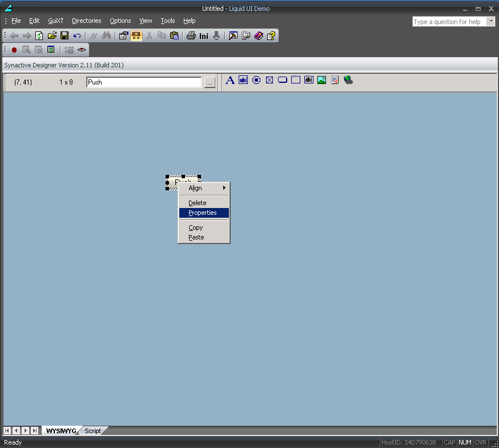Click the Push text input field
This screenshot has width=499, height=448.
[144, 82]
